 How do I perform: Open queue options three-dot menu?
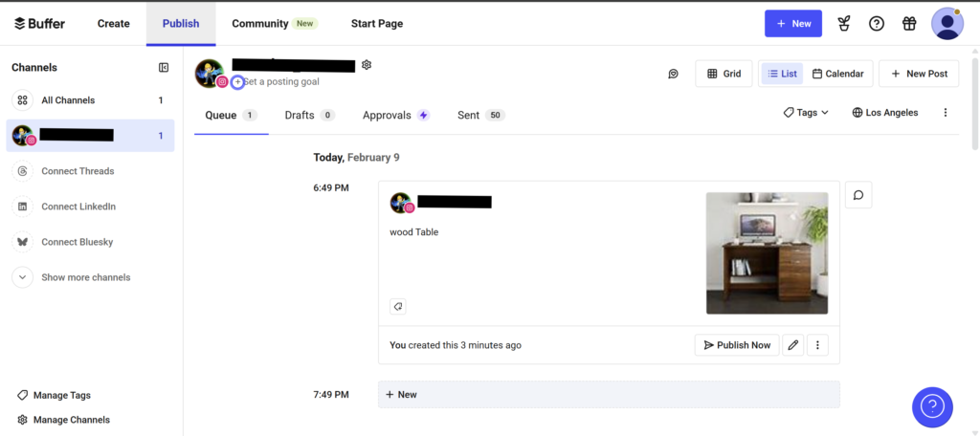click(x=945, y=113)
